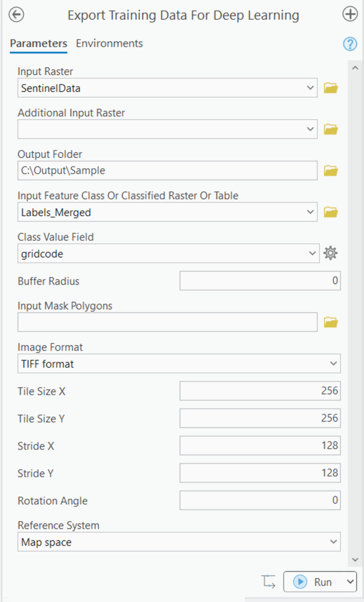
Task: Open Class Value Field settings gear
Action: pyautogui.click(x=330, y=253)
